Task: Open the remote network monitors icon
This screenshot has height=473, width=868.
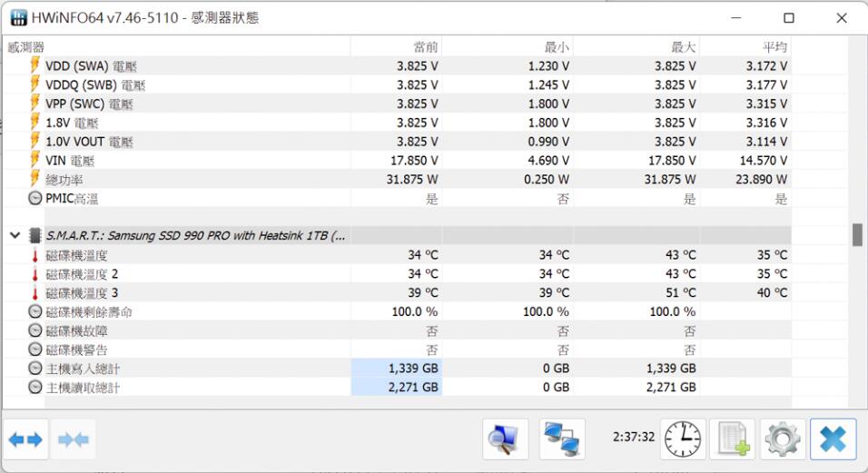Action: pos(562,439)
